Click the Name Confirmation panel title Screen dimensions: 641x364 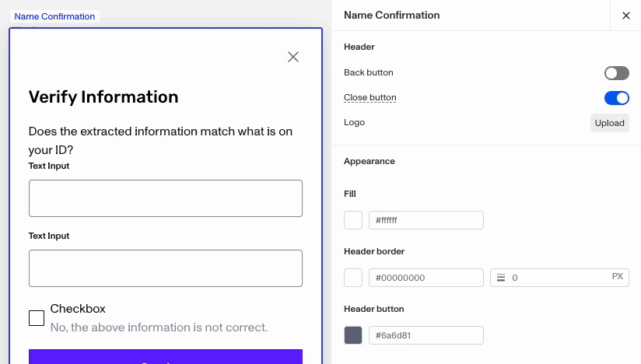pos(391,15)
